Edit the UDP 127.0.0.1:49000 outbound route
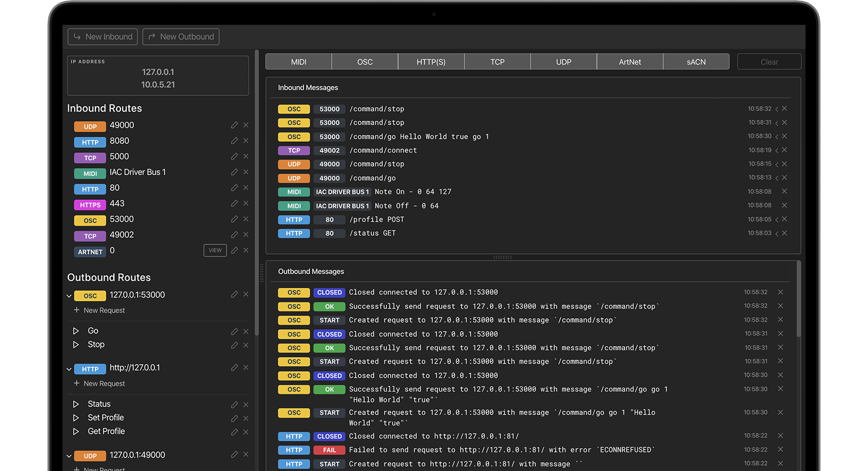The height and width of the screenshot is (471, 868). click(x=234, y=455)
